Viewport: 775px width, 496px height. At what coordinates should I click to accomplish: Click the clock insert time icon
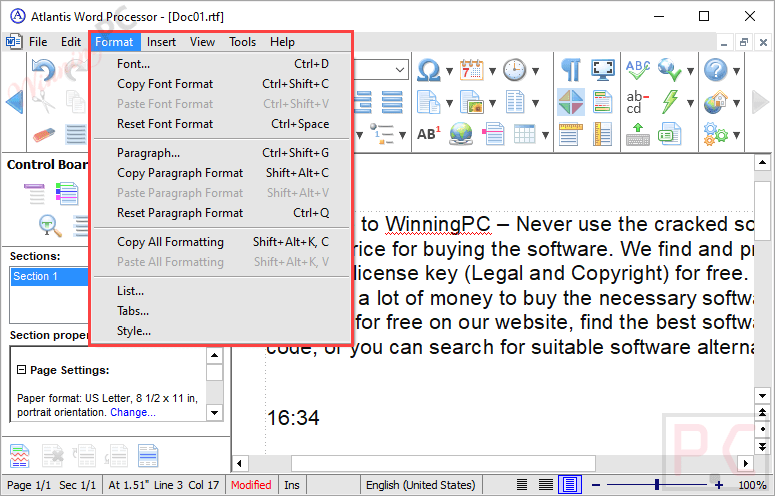515,71
